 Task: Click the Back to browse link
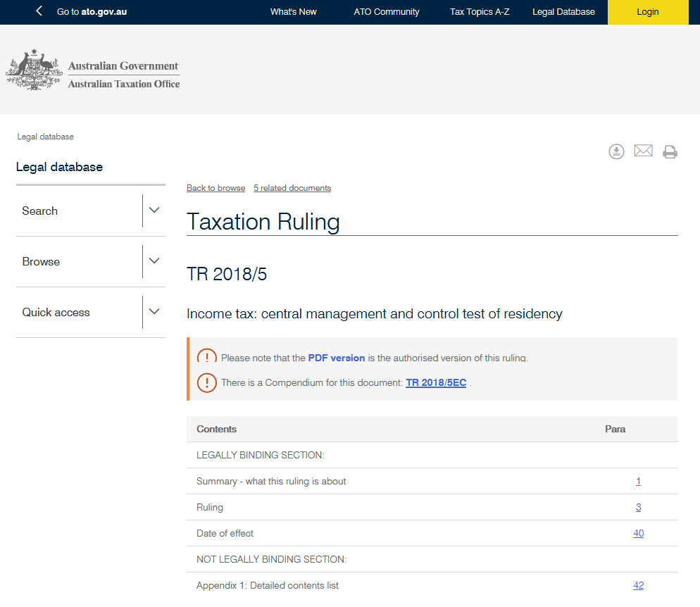point(215,188)
